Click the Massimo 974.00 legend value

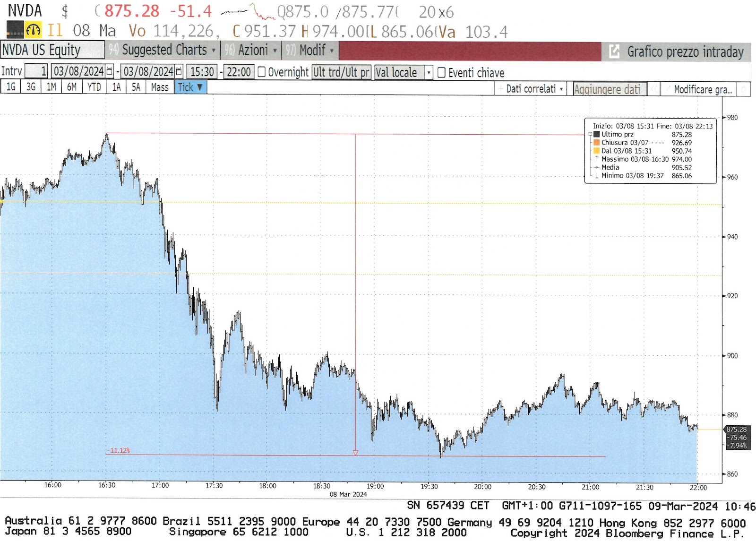682,159
